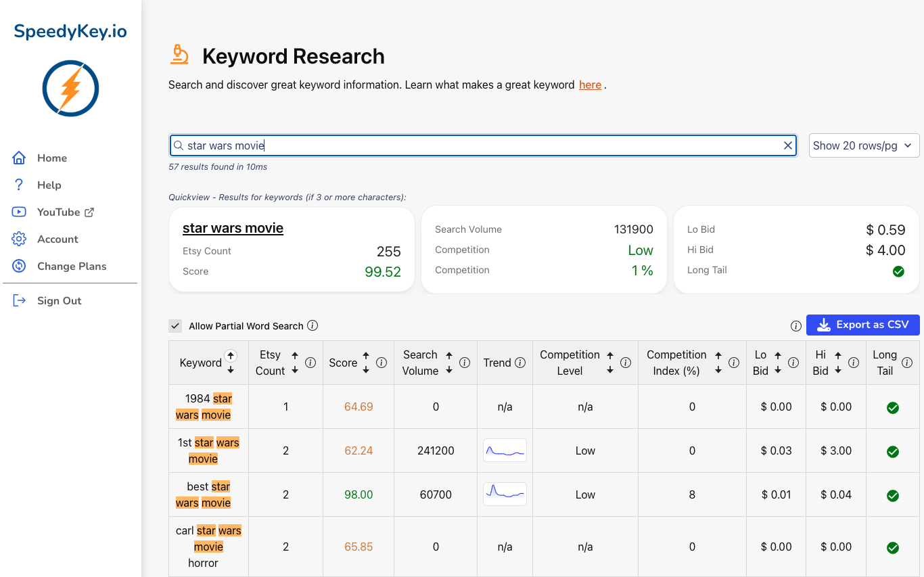Click info icon beside Allow Partial Word Search
This screenshot has height=577, width=924.
tap(313, 325)
